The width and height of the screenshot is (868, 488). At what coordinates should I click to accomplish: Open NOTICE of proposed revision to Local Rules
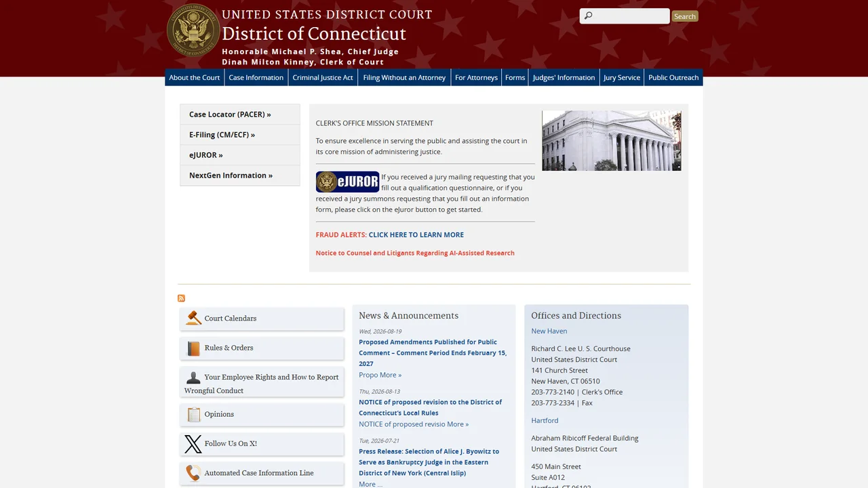coord(431,407)
